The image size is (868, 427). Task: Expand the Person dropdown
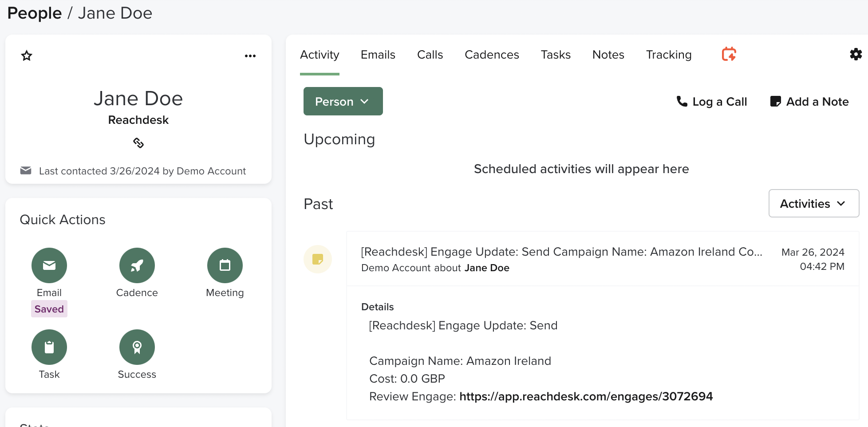click(x=343, y=101)
